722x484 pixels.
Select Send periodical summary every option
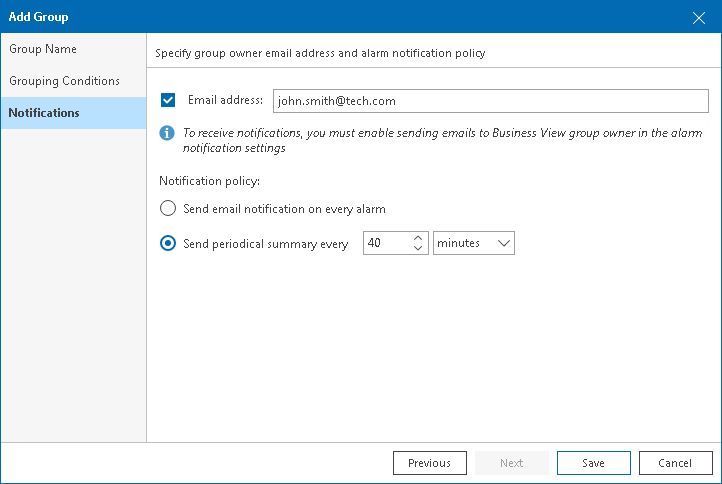click(168, 243)
